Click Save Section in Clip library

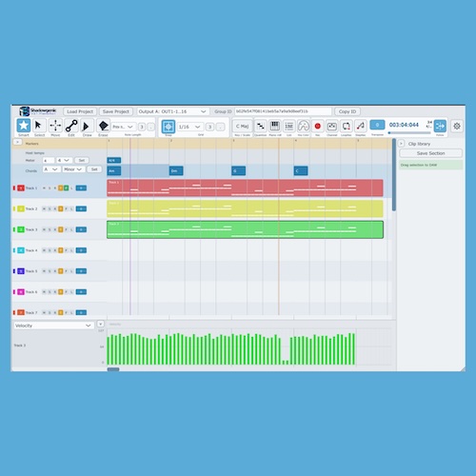coord(430,153)
